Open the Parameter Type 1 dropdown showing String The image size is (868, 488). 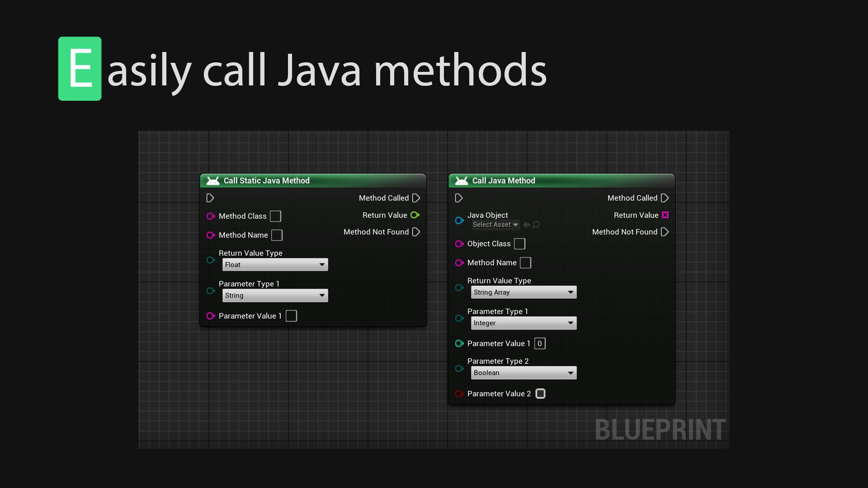click(275, 295)
